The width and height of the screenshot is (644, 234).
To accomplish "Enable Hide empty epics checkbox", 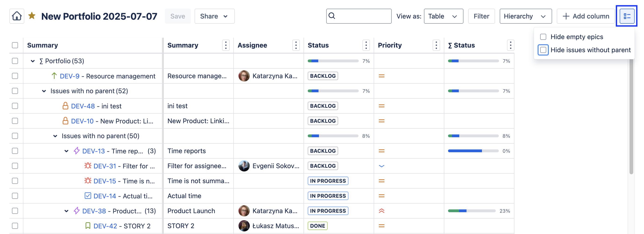I will pos(543,37).
